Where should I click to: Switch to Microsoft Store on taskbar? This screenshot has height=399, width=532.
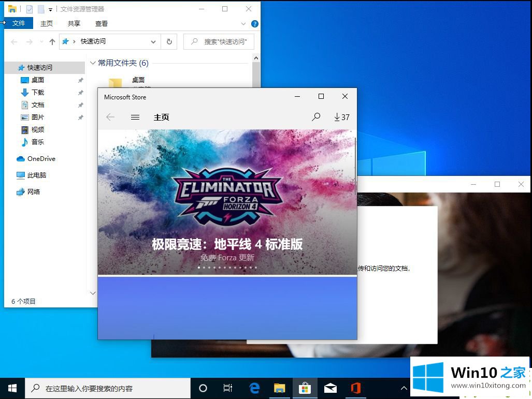305,388
